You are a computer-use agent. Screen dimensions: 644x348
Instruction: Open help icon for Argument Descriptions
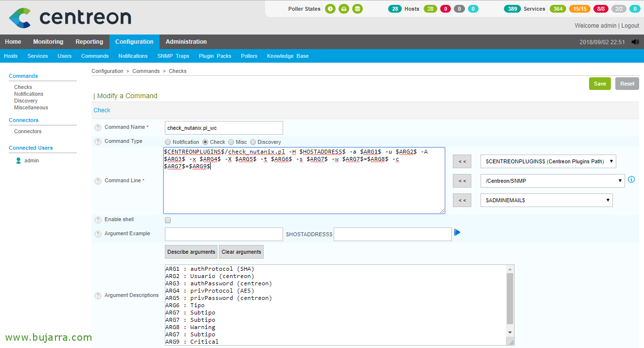(x=98, y=296)
